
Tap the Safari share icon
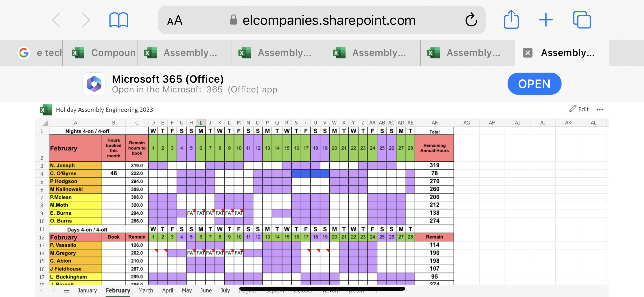pyautogui.click(x=511, y=20)
